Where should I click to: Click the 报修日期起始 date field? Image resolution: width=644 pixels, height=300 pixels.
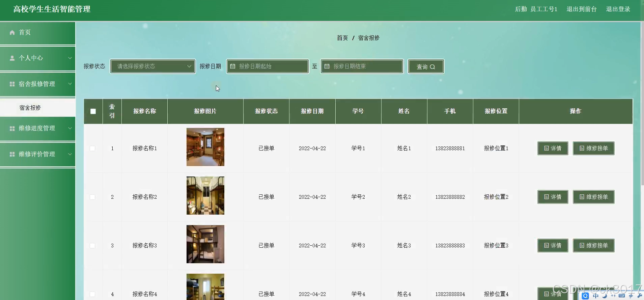268,66
